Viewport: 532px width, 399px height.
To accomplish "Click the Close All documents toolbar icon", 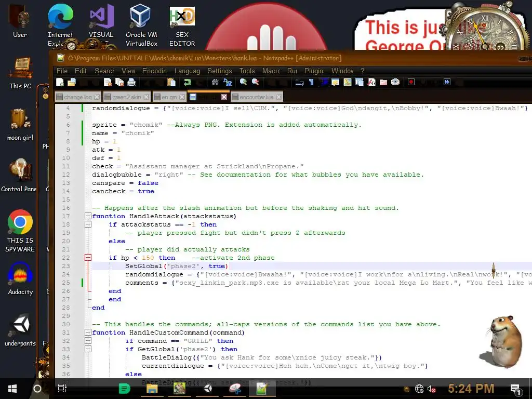I will coord(119,82).
